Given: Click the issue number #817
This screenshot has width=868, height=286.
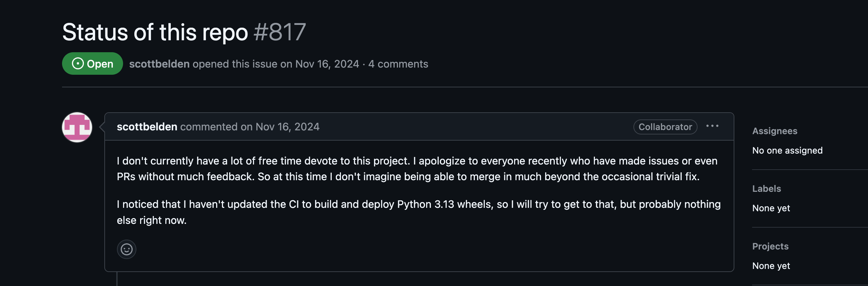Looking at the screenshot, I should (x=280, y=32).
